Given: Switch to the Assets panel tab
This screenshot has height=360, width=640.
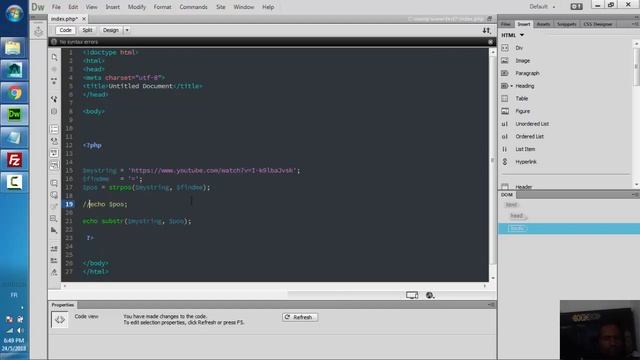Looking at the screenshot, I should click(x=543, y=24).
